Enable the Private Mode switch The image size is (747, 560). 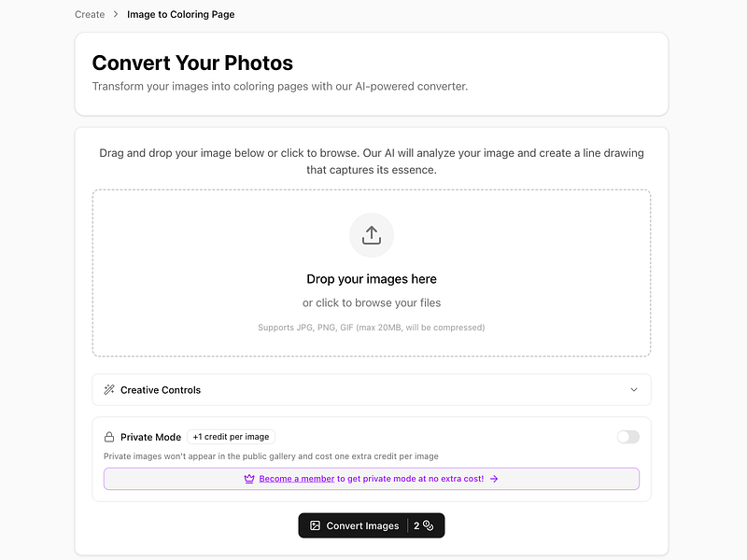coord(628,437)
